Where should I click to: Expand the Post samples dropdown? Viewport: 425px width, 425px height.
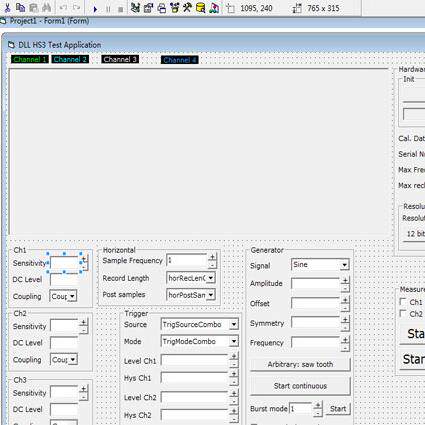[211, 295]
